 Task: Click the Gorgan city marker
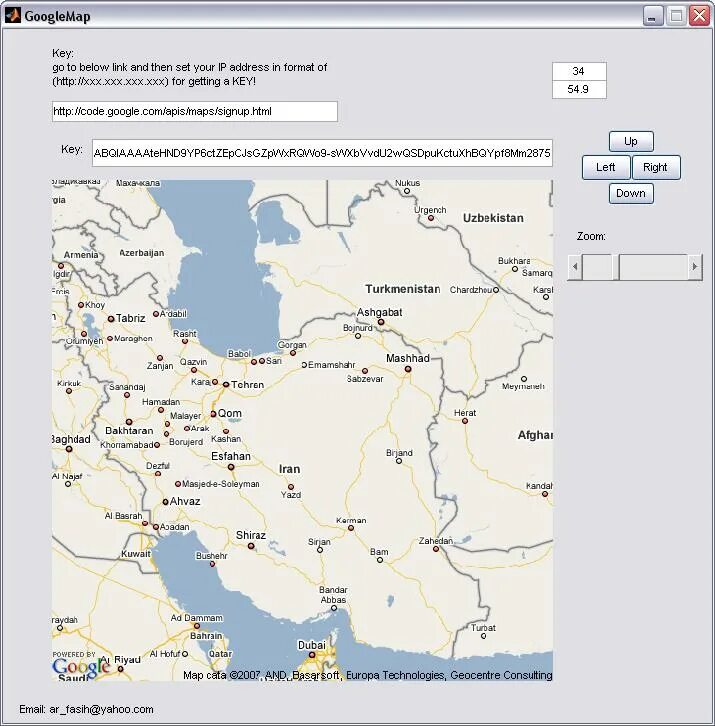coord(293,353)
